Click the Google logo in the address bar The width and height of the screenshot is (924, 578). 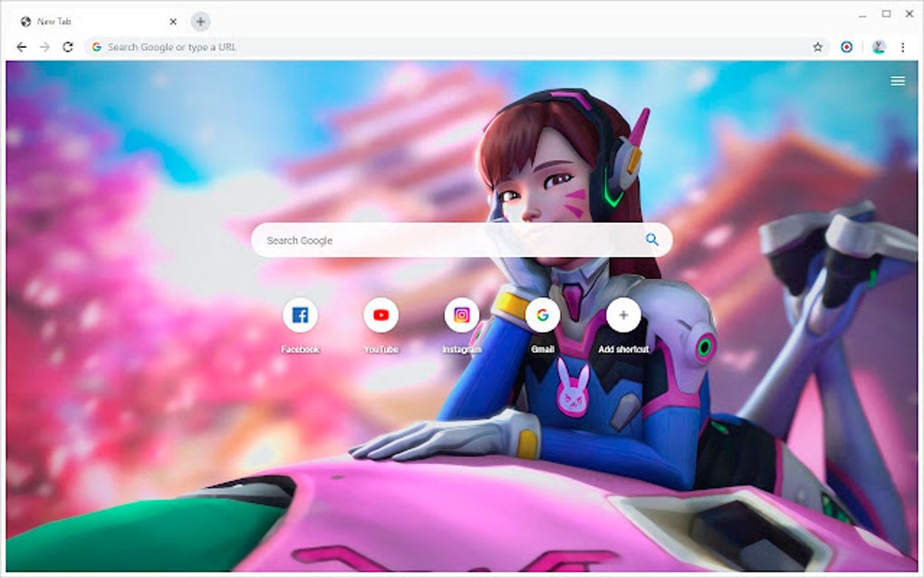pos(96,45)
